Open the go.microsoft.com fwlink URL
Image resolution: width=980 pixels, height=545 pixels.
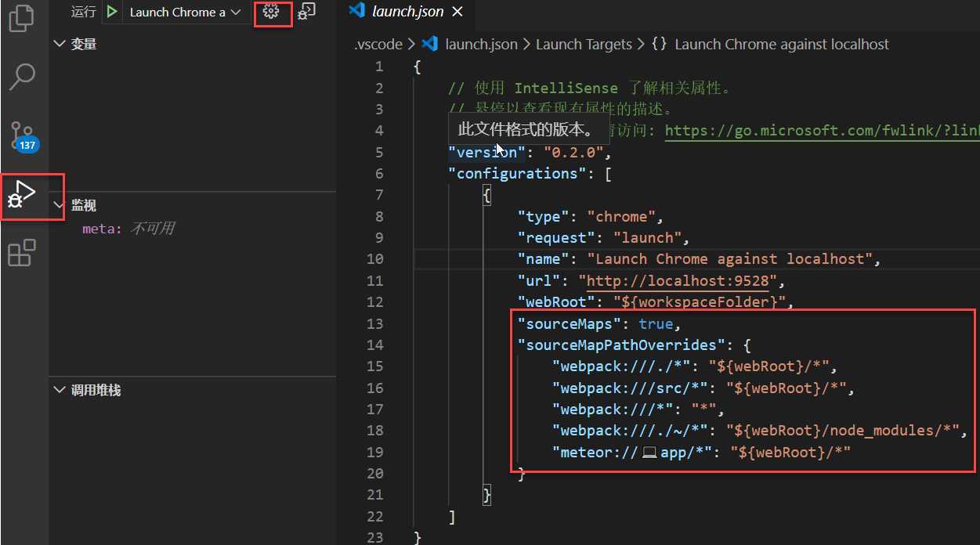(822, 131)
